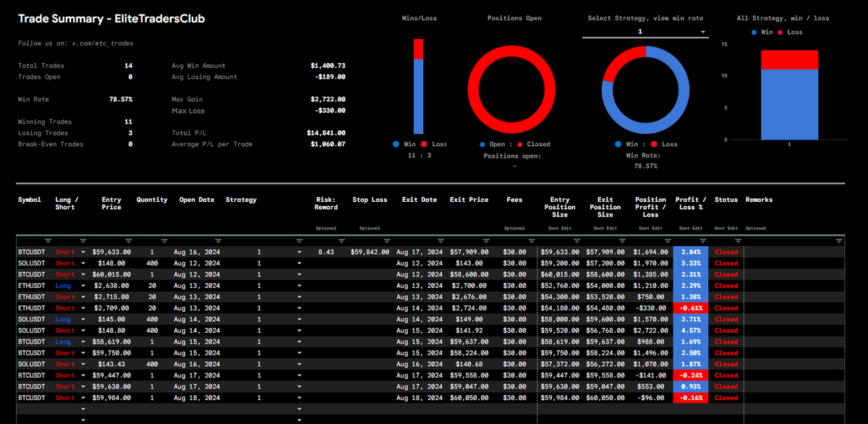Screen dimensions: 868x424
Task: Open the Remarks column filter icon
Action: 839,240
